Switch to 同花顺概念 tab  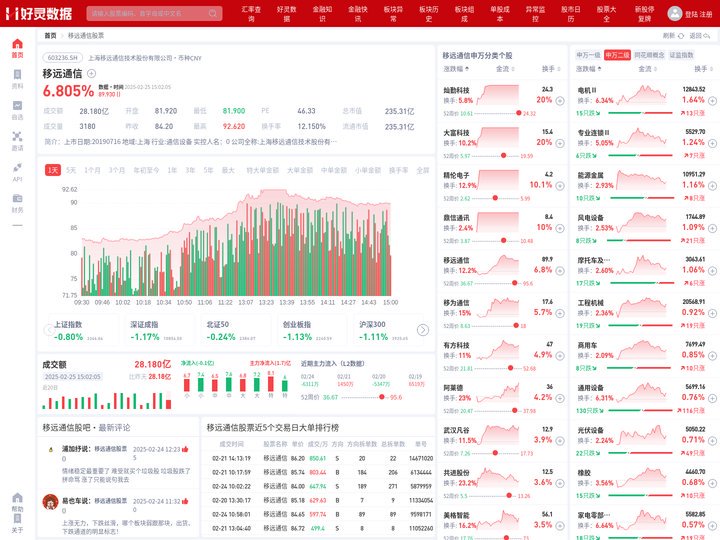(x=649, y=55)
